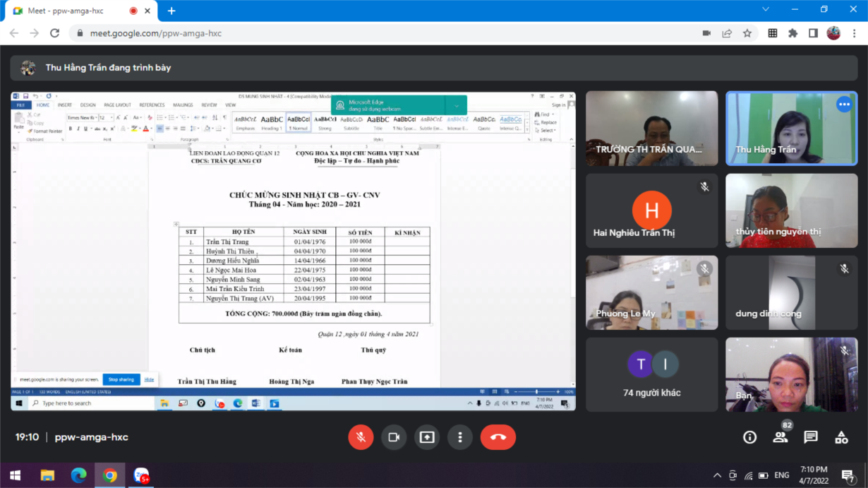Select dung dinh cong participant tile

coord(792,292)
